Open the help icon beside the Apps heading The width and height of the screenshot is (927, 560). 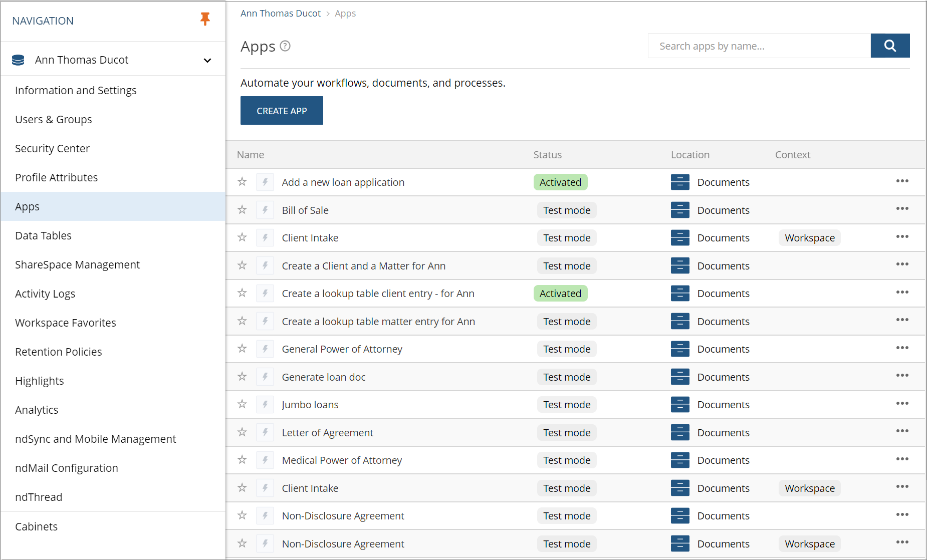pos(285,46)
